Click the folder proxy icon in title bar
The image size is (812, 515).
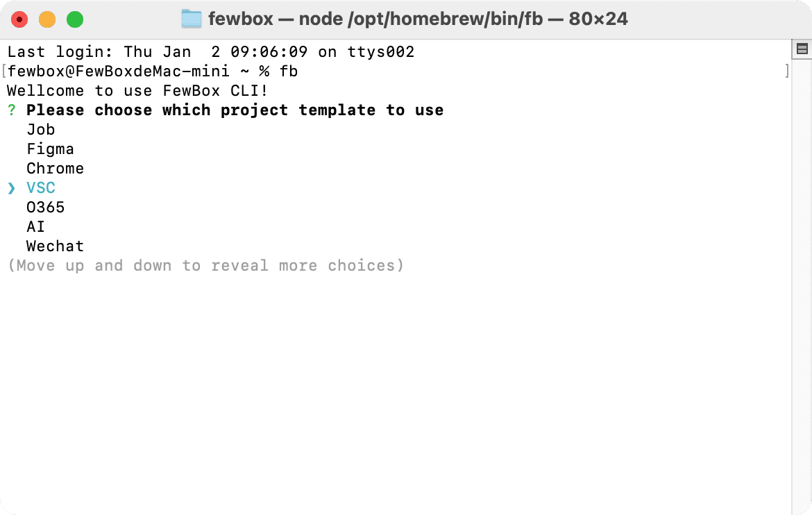(191, 19)
